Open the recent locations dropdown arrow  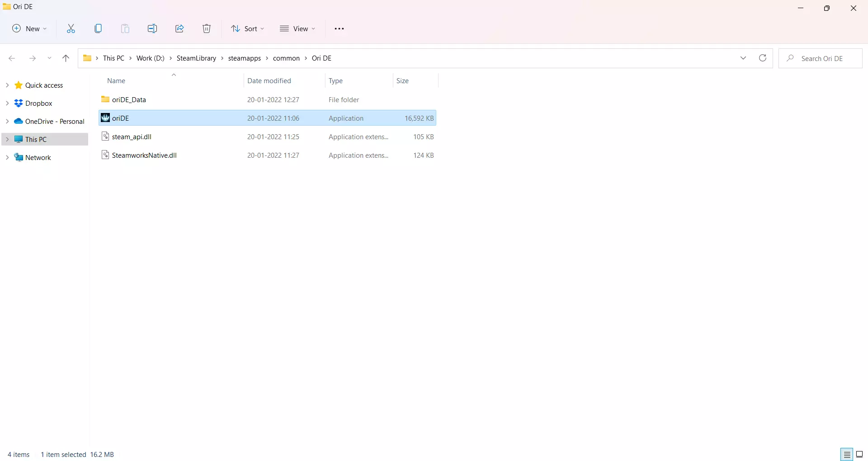point(50,58)
